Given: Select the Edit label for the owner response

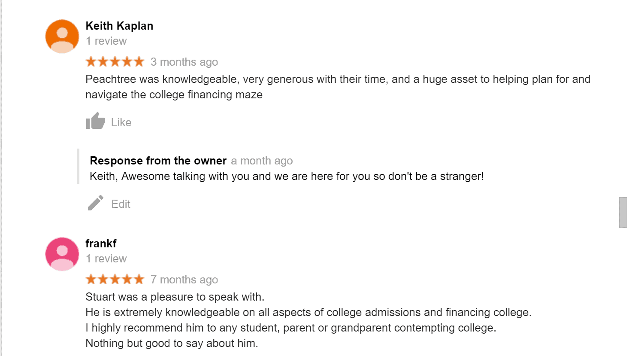Looking at the screenshot, I should pyautogui.click(x=121, y=204).
